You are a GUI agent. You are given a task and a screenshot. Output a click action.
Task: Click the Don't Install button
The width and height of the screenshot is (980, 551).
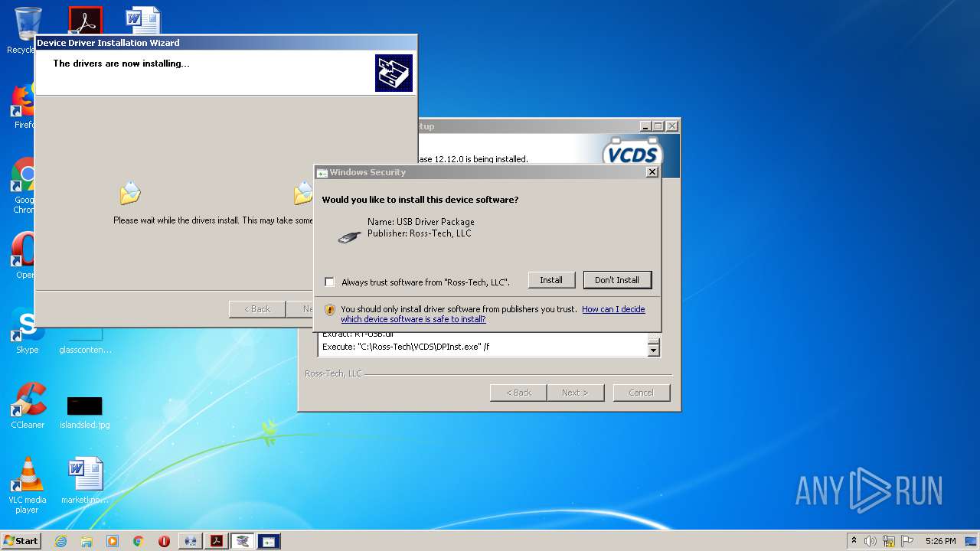pyautogui.click(x=617, y=280)
